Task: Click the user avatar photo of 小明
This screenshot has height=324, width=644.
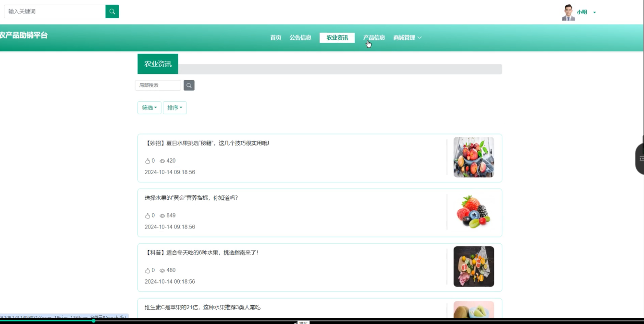Action: (x=569, y=12)
